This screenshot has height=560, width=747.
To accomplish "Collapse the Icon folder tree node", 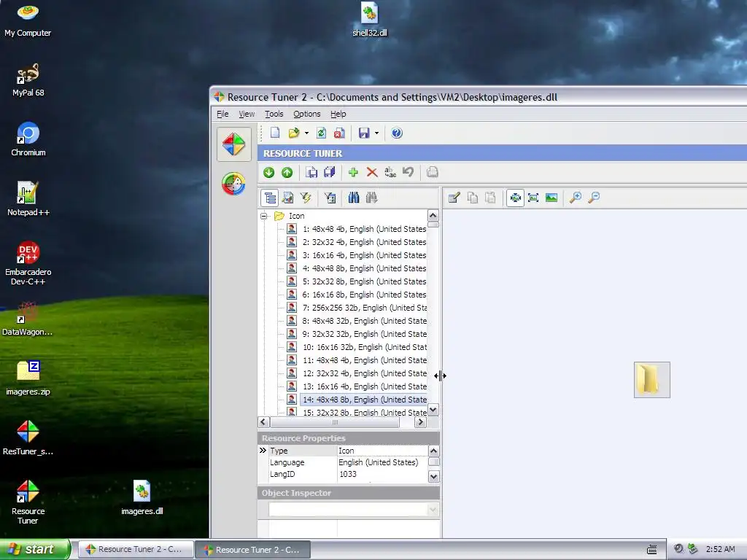I will (263, 216).
